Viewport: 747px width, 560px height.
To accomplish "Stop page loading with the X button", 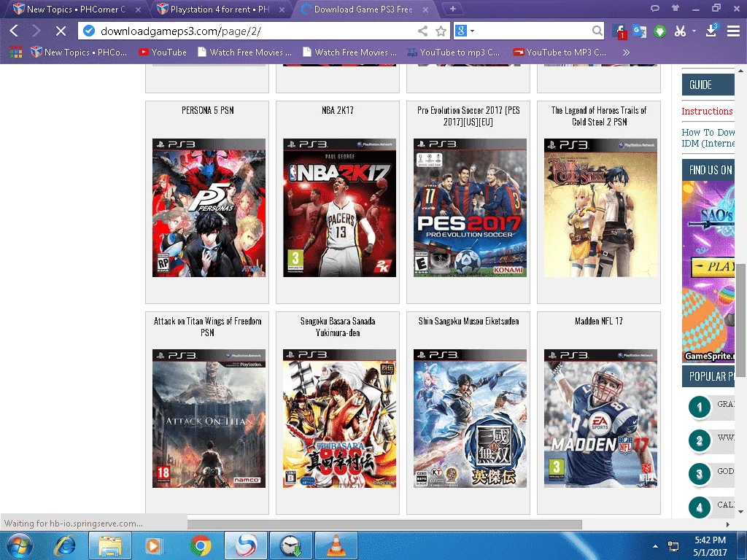I will tap(61, 31).
